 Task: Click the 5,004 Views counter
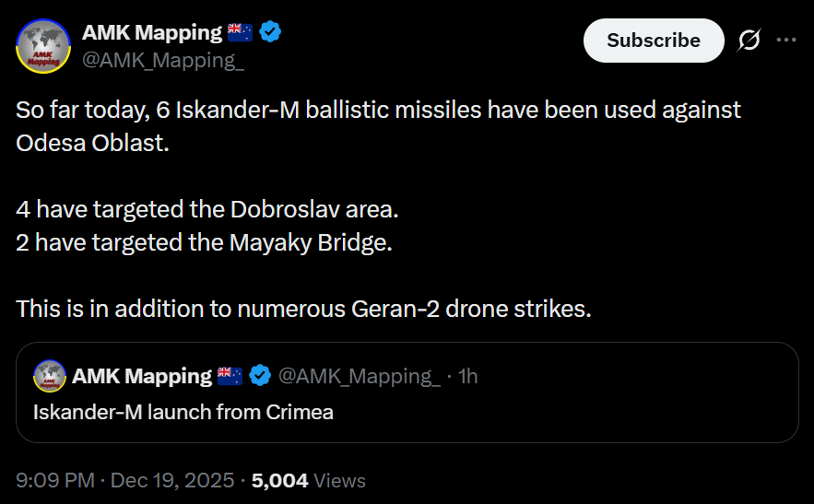[308, 480]
